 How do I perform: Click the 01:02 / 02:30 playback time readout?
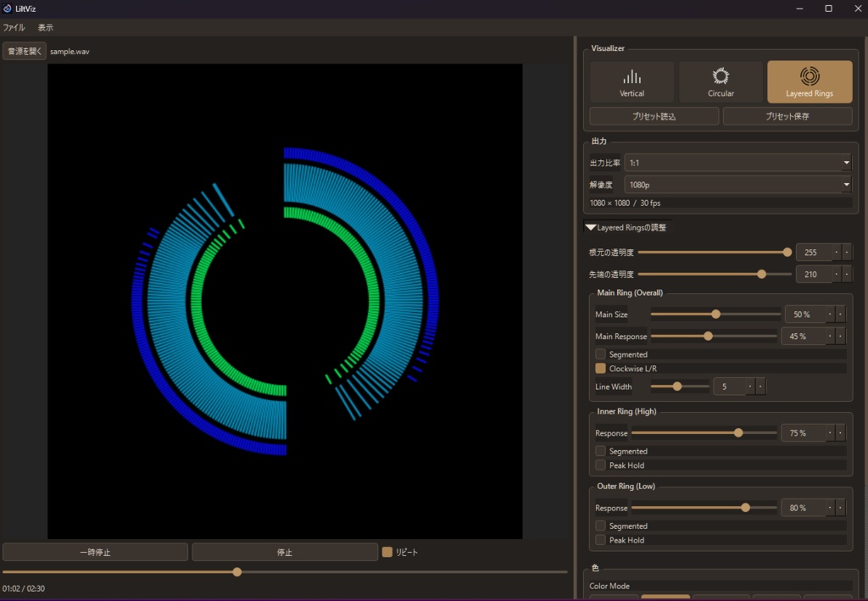tap(24, 588)
